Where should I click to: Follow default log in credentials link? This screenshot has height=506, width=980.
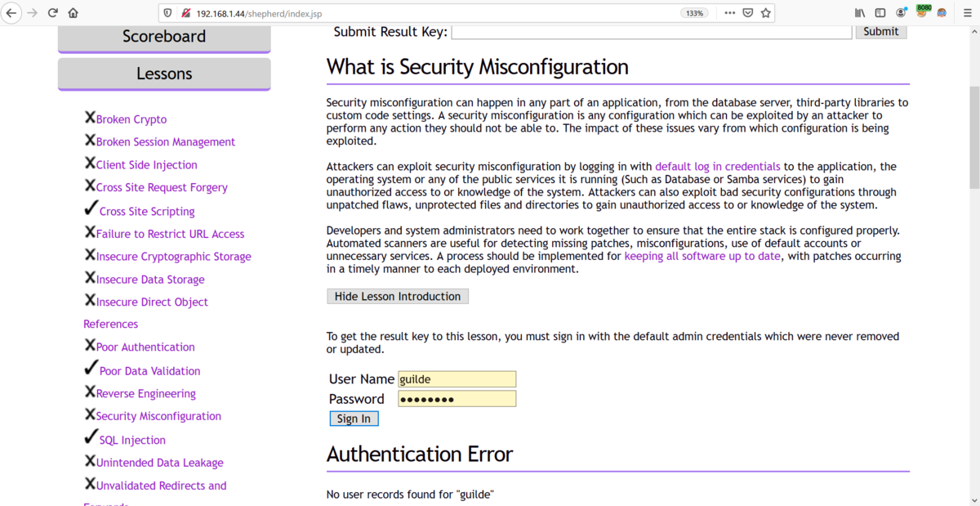pyautogui.click(x=717, y=166)
